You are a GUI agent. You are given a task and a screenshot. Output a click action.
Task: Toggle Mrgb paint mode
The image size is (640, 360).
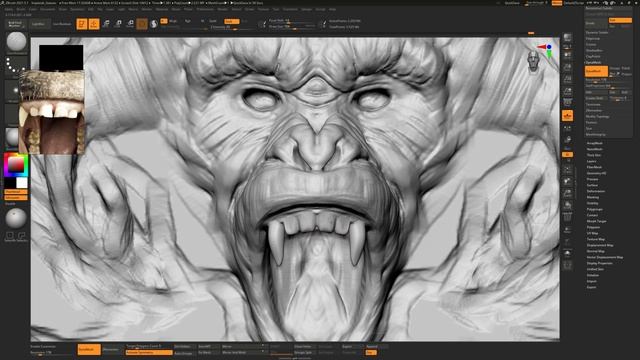coord(173,21)
